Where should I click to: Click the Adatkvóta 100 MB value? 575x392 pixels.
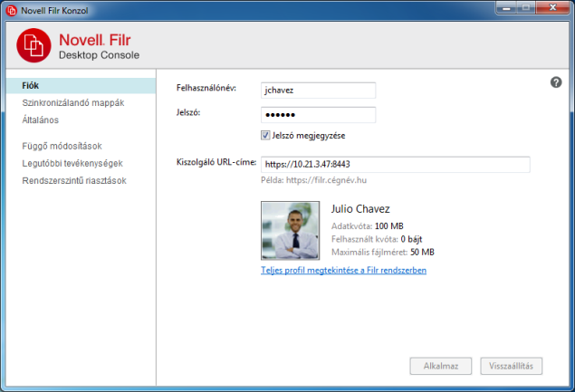(389, 226)
